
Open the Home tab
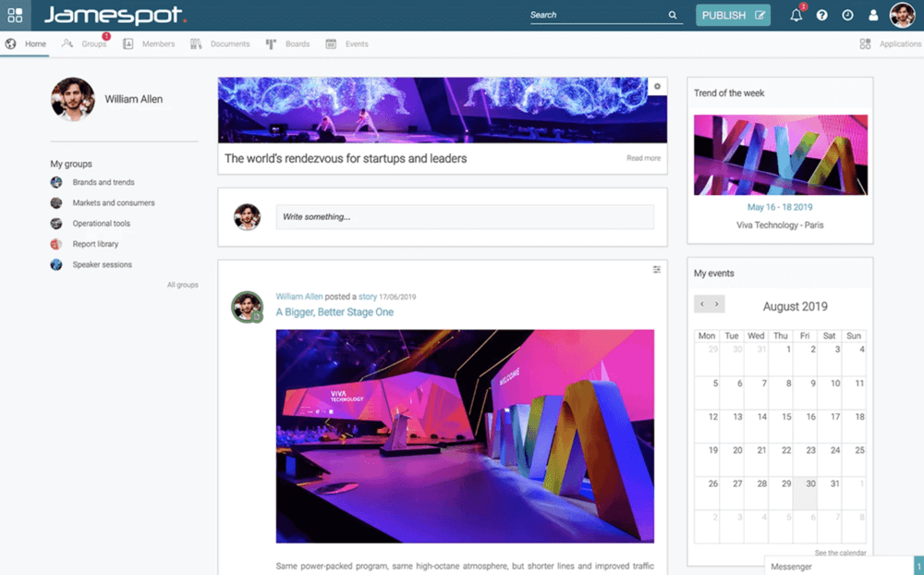25,43
